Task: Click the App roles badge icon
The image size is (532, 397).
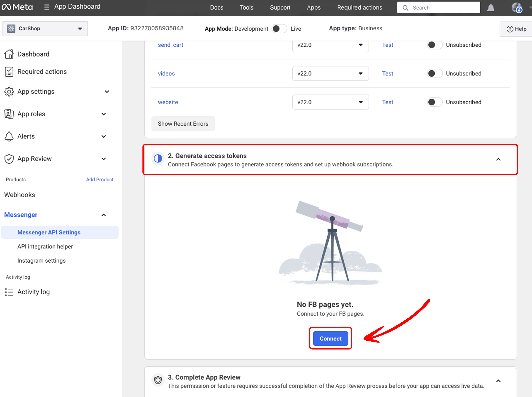Action: pyautogui.click(x=9, y=114)
